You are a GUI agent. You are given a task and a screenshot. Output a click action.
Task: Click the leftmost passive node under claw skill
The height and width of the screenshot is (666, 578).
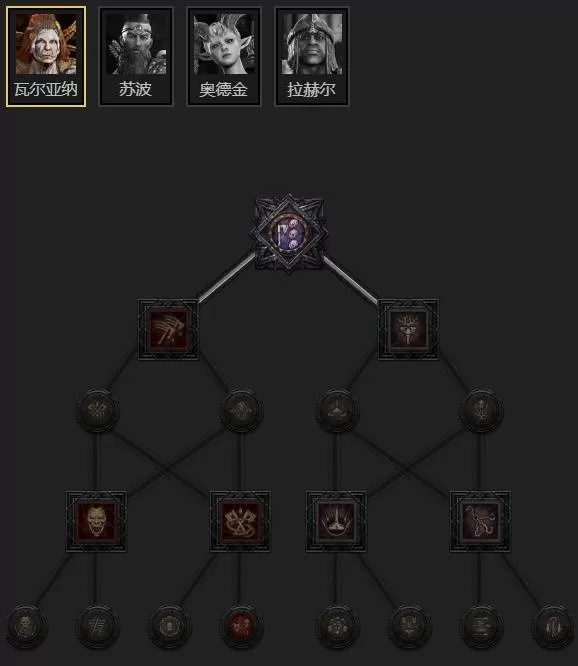[x=97, y=411]
